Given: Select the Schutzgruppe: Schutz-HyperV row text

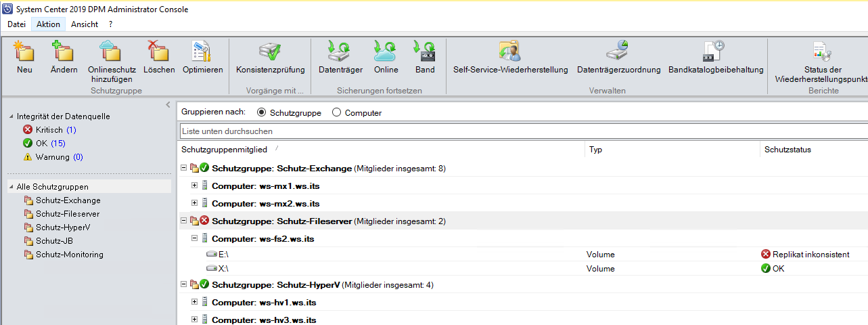Looking at the screenshot, I should click(276, 284).
